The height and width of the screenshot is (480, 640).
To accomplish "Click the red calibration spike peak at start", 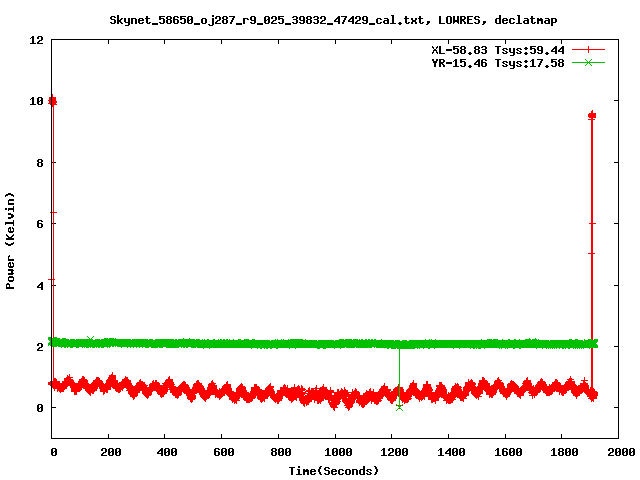I will pos(52,101).
